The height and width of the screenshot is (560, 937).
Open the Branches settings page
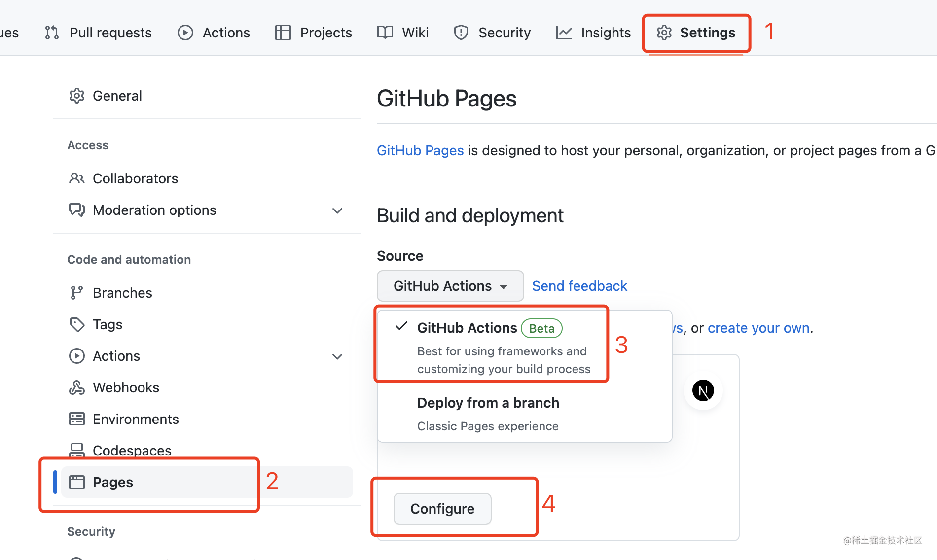[207, 293]
